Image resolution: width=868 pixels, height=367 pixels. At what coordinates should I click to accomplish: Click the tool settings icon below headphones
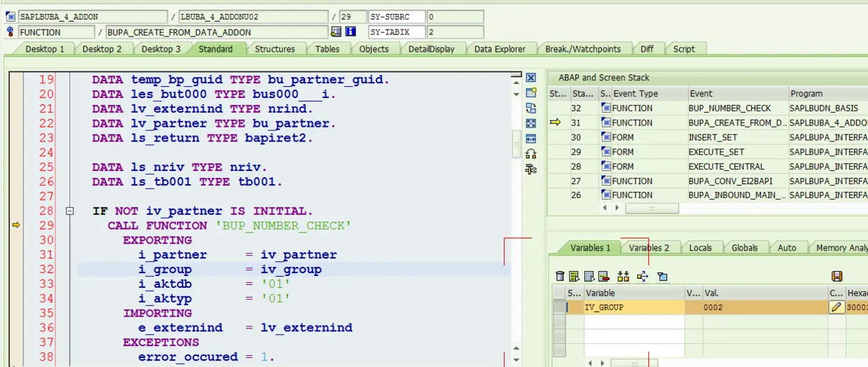point(531,169)
